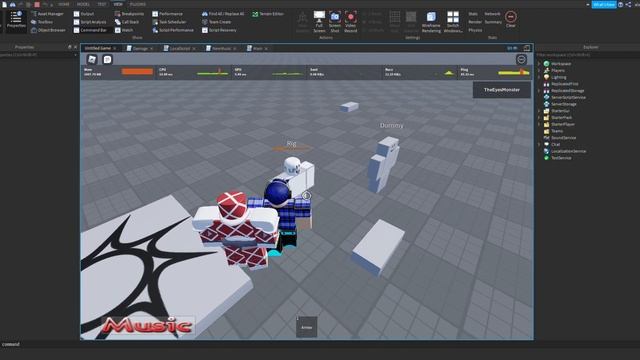Open Find All / Replace All
640x360 pixels.
click(x=223, y=14)
